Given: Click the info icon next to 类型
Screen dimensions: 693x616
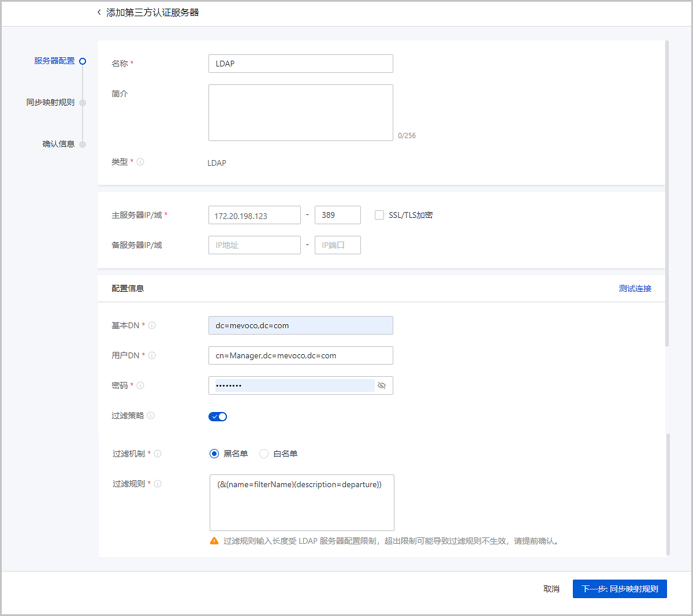Looking at the screenshot, I should click(140, 162).
